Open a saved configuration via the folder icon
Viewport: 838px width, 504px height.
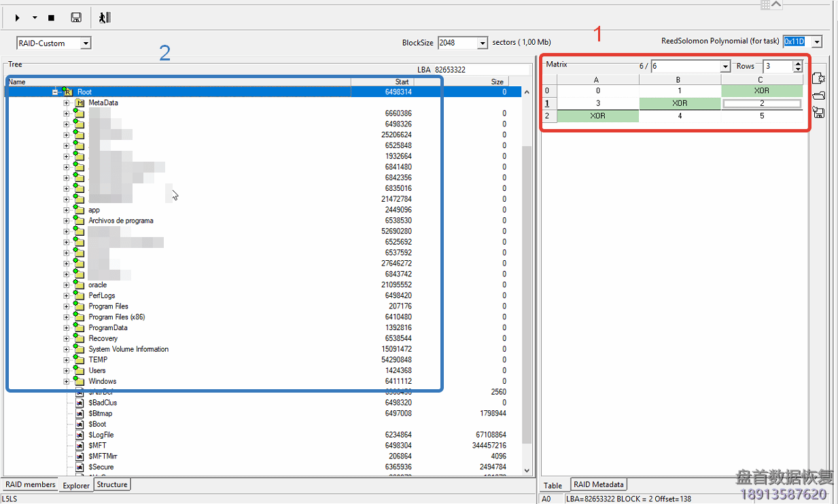tap(818, 94)
